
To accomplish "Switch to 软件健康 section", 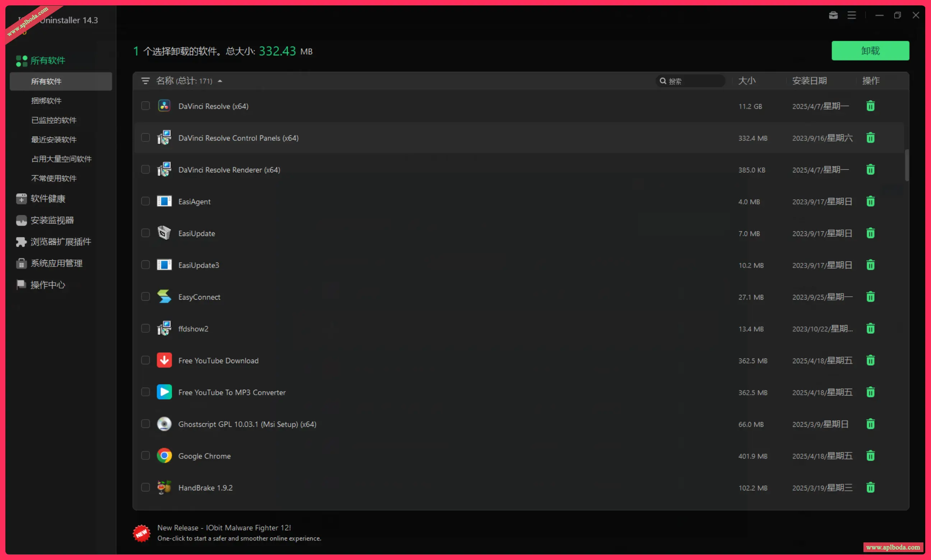I will click(x=47, y=199).
